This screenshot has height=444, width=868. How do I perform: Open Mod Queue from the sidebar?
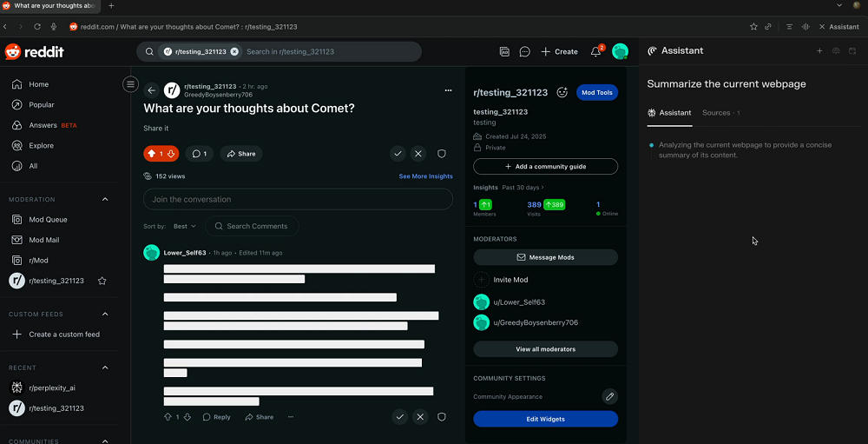48,220
